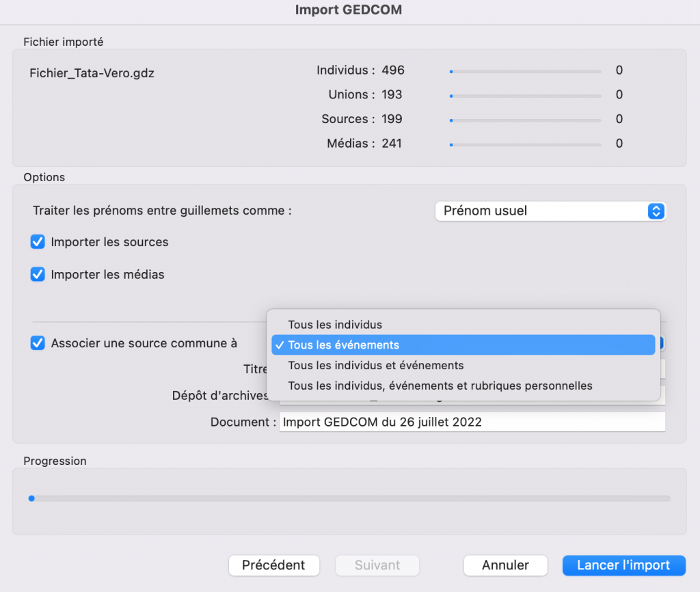Open the Prénom usuel dropdown
Viewport: 700px width, 592px height.
tap(550, 211)
